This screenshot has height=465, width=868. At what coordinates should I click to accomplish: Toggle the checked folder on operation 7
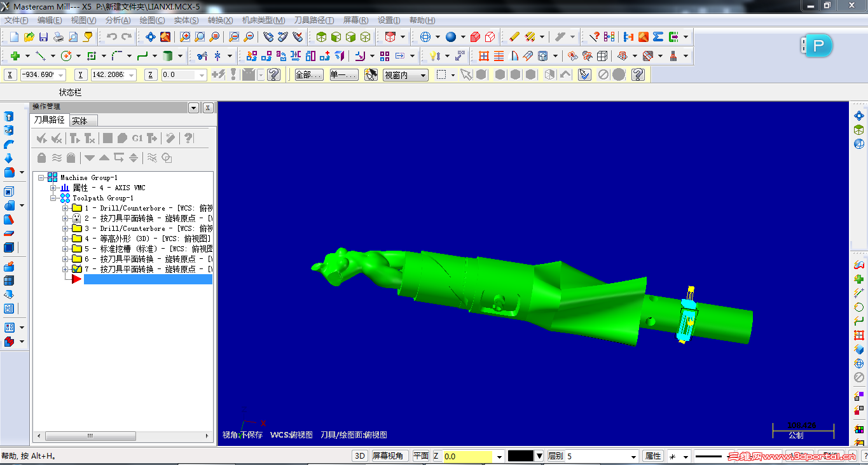(x=77, y=269)
